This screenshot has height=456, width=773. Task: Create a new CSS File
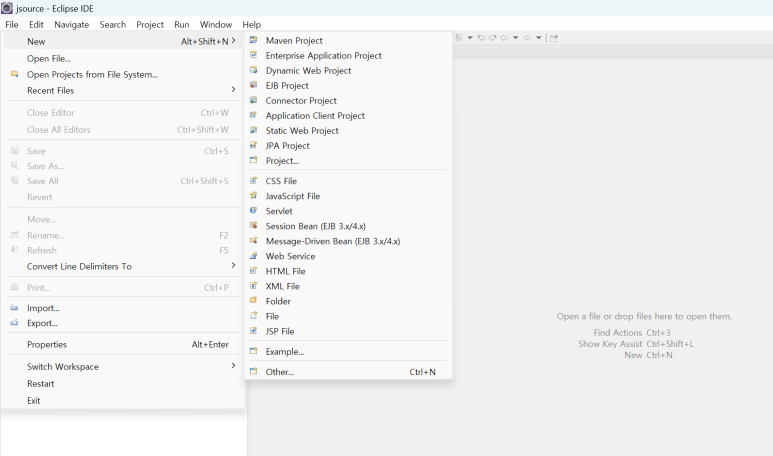(x=348, y=181)
